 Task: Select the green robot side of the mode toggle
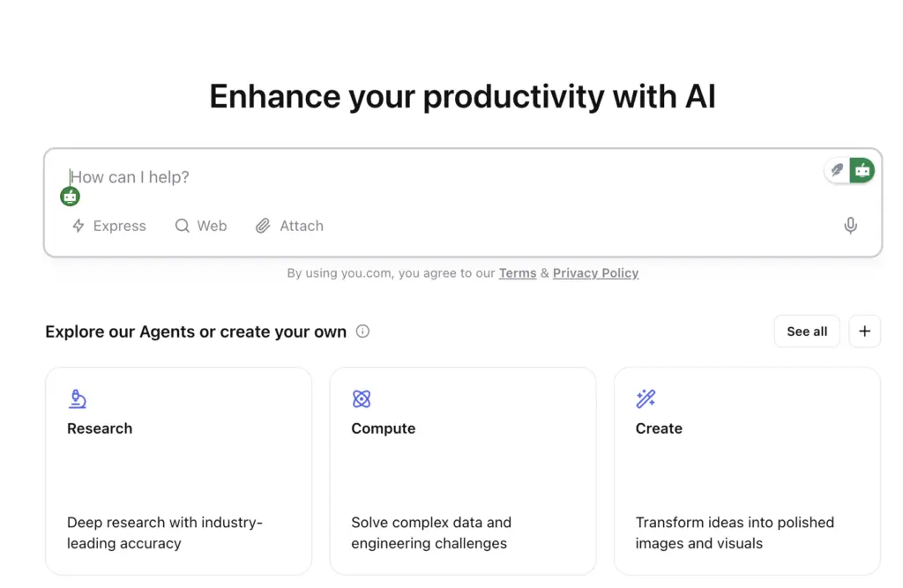862,170
